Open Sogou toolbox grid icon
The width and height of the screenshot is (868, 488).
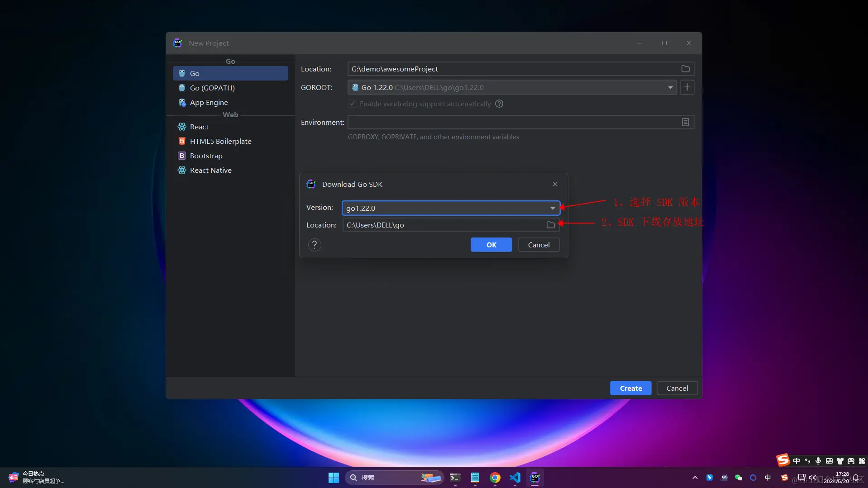862,461
